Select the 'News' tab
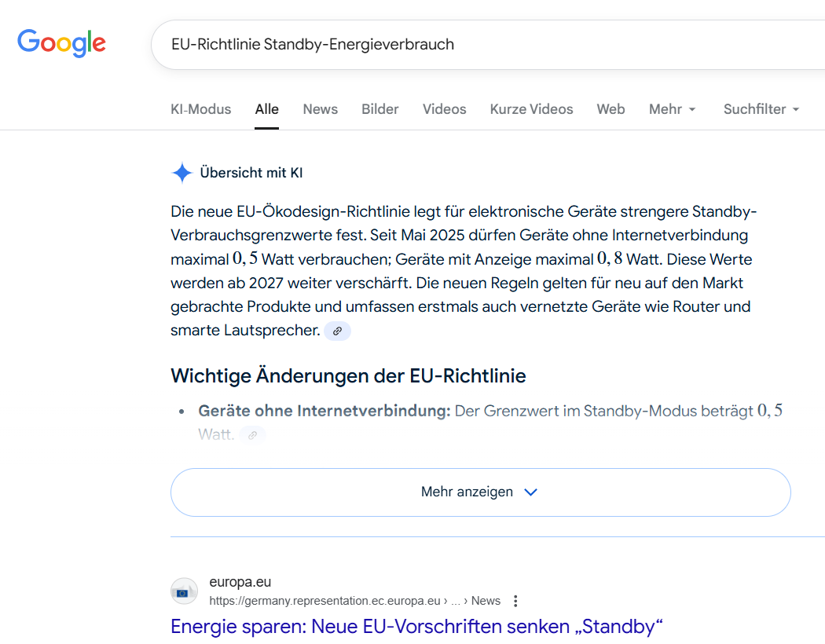 click(320, 109)
